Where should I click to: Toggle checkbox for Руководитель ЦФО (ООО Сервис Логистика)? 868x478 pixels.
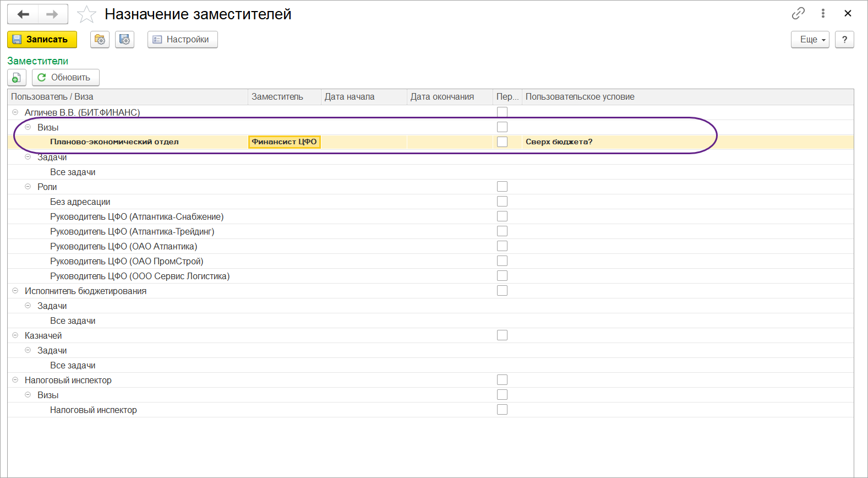coord(502,276)
